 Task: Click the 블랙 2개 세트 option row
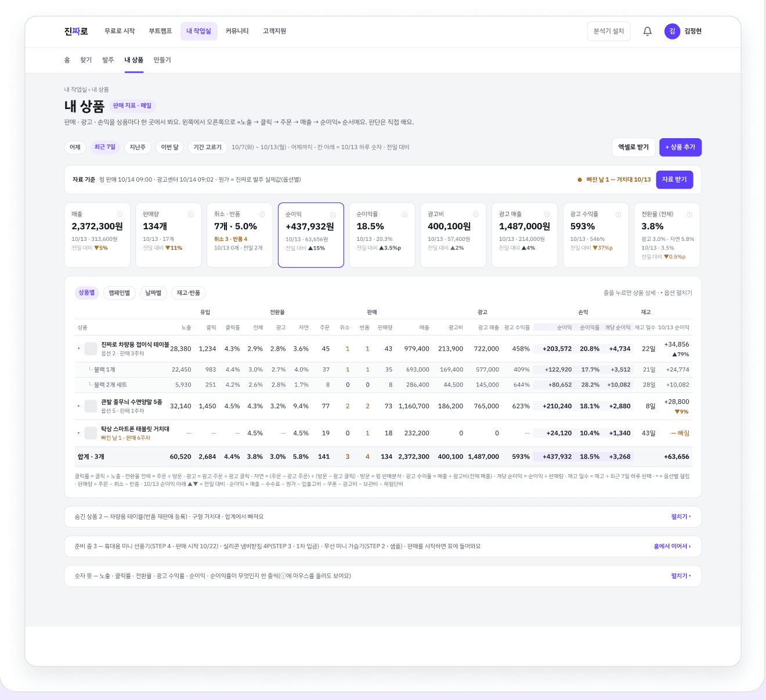point(383,385)
